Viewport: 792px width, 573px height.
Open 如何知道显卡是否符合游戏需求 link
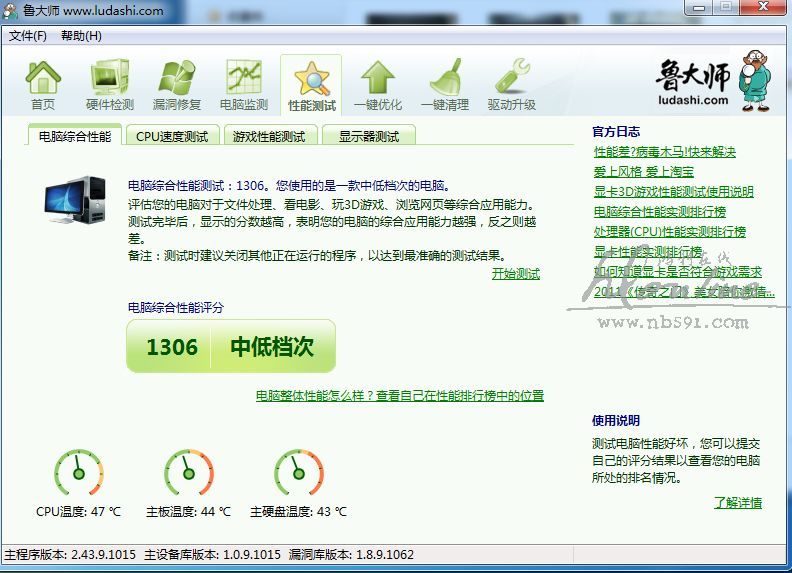coord(678,272)
